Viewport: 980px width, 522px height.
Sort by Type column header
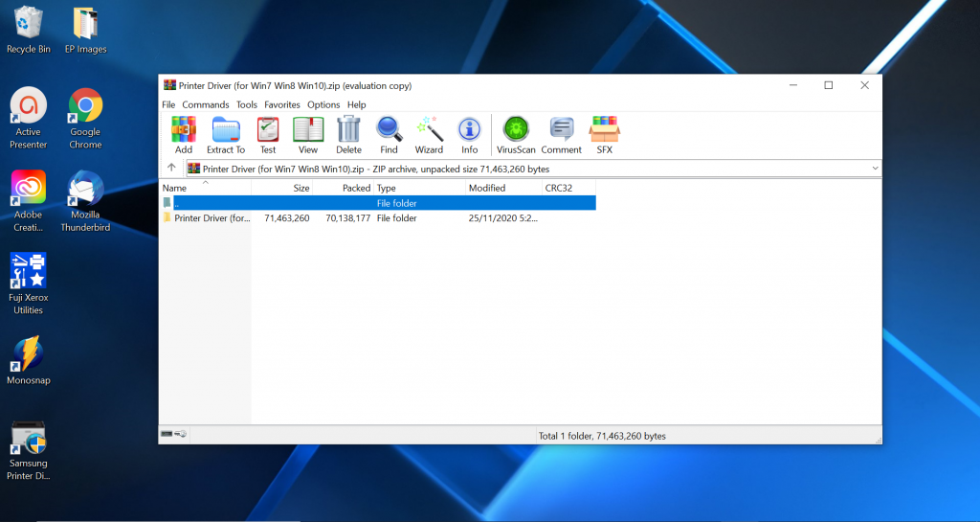click(x=419, y=188)
